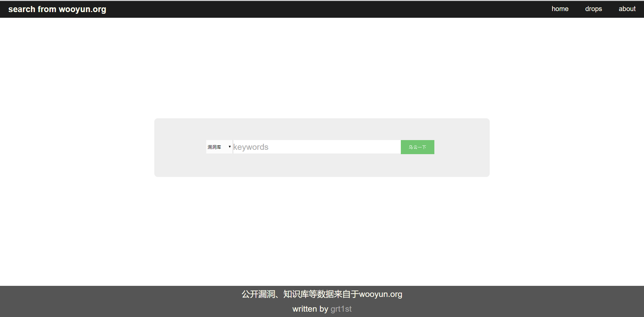Click empty area of the gray search panel
This screenshot has width=644, height=317.
tap(321, 166)
